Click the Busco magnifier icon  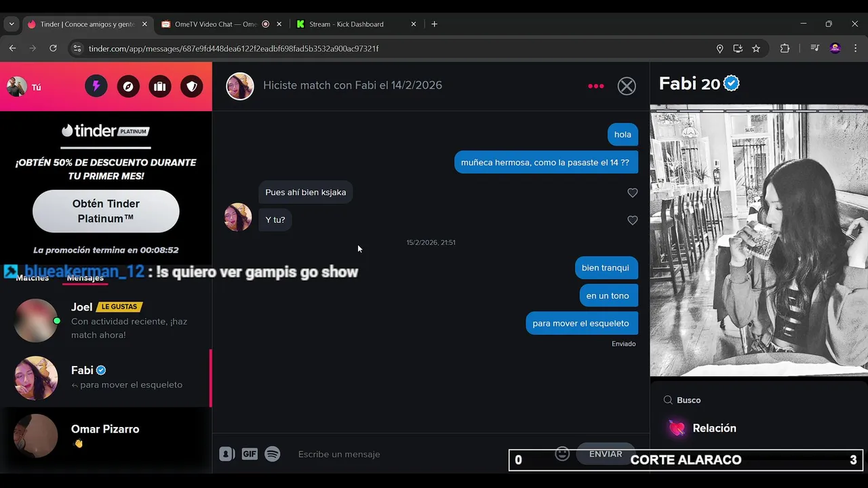(668, 400)
